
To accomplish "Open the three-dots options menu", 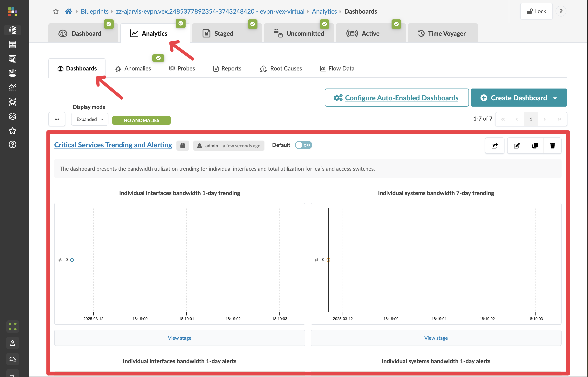I will 57,119.
